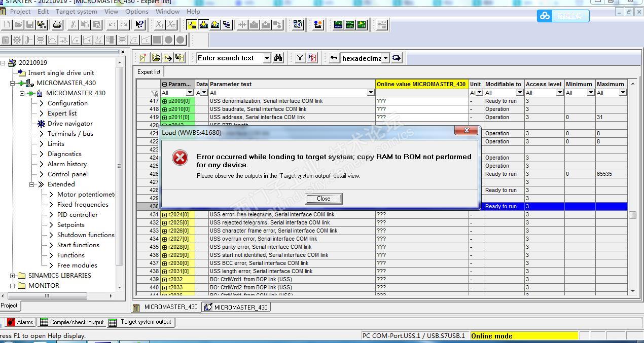The width and height of the screenshot is (644, 343).
Task: Switch to Target system output tab
Action: (x=140, y=322)
